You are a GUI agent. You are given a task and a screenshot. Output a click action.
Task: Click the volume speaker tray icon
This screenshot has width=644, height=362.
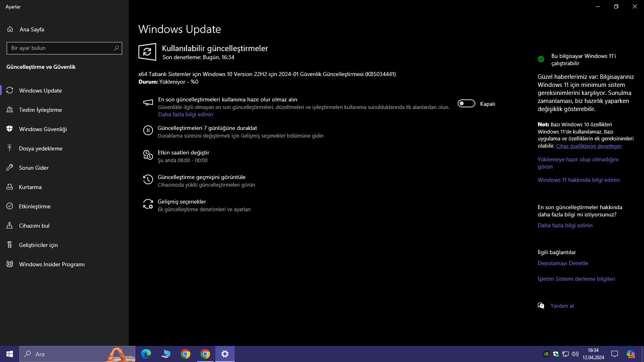pyautogui.click(x=575, y=354)
